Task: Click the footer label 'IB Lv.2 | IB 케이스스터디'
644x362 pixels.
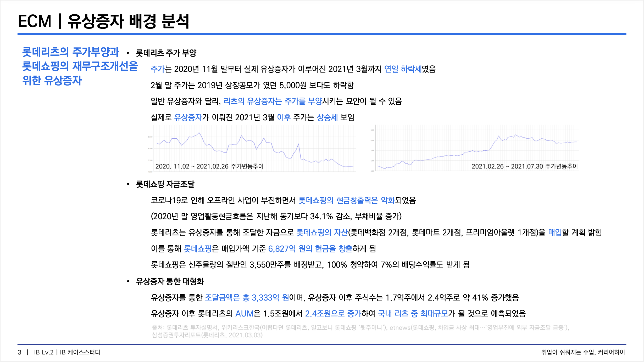Action: [67, 352]
